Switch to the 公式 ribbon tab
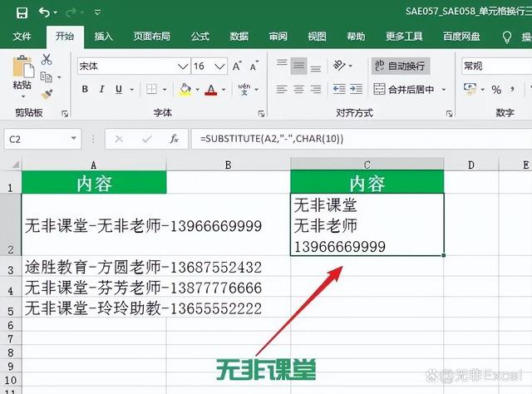532x394 pixels. tap(199, 37)
